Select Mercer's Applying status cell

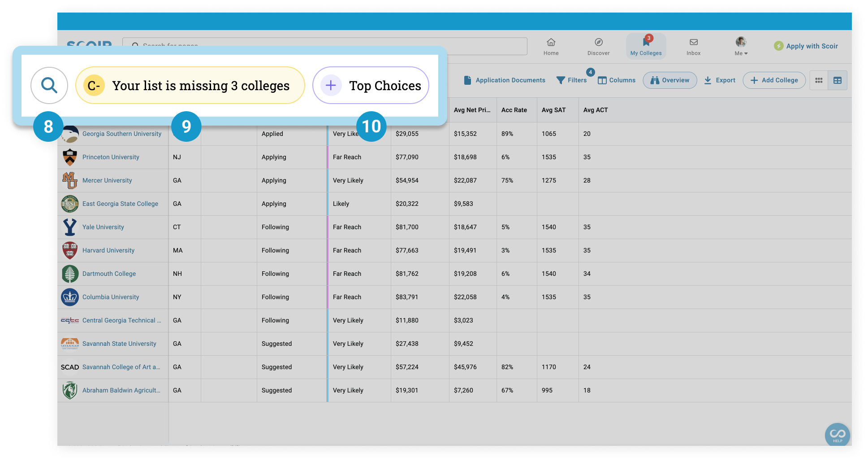[x=292, y=180]
